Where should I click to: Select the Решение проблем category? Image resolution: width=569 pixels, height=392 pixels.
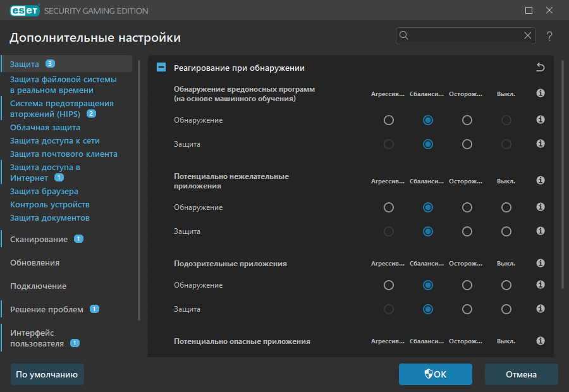(46, 309)
